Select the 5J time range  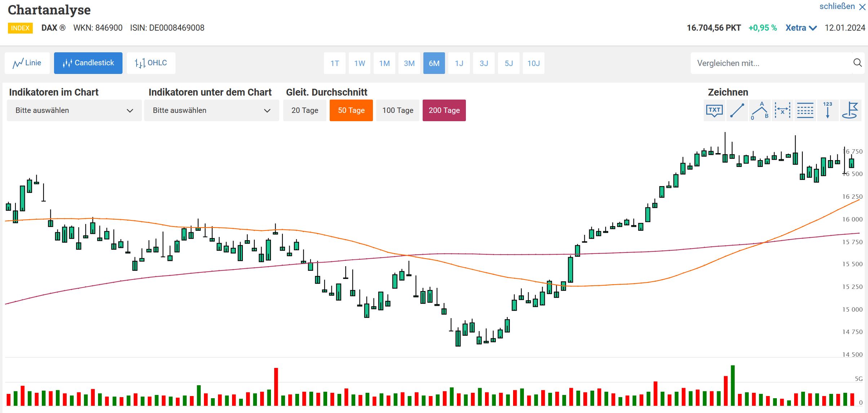point(509,63)
